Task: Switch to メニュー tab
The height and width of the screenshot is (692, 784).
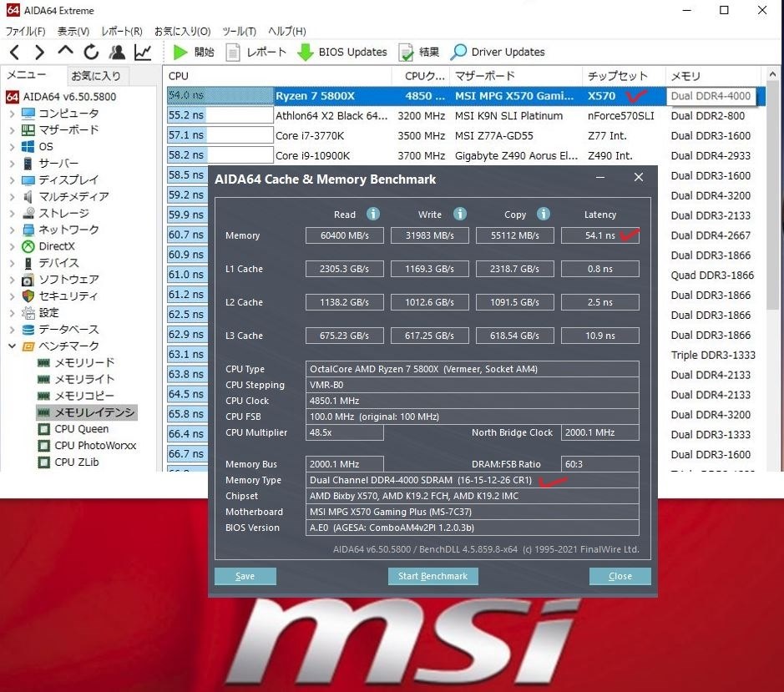Action: coord(27,75)
